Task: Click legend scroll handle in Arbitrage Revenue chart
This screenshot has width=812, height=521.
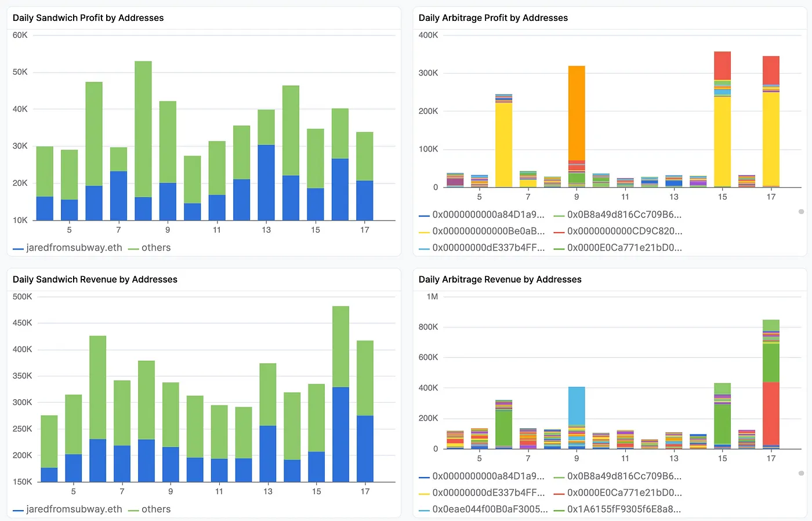Action: tap(801, 473)
